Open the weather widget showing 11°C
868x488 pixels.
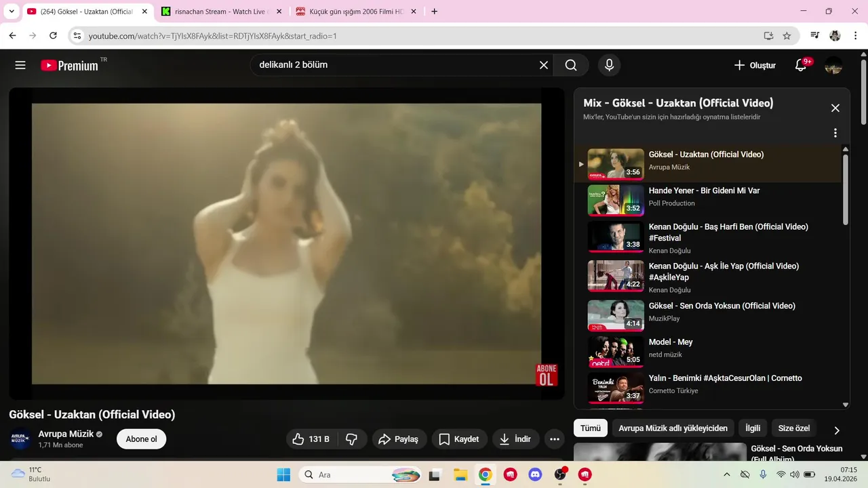tap(31, 474)
